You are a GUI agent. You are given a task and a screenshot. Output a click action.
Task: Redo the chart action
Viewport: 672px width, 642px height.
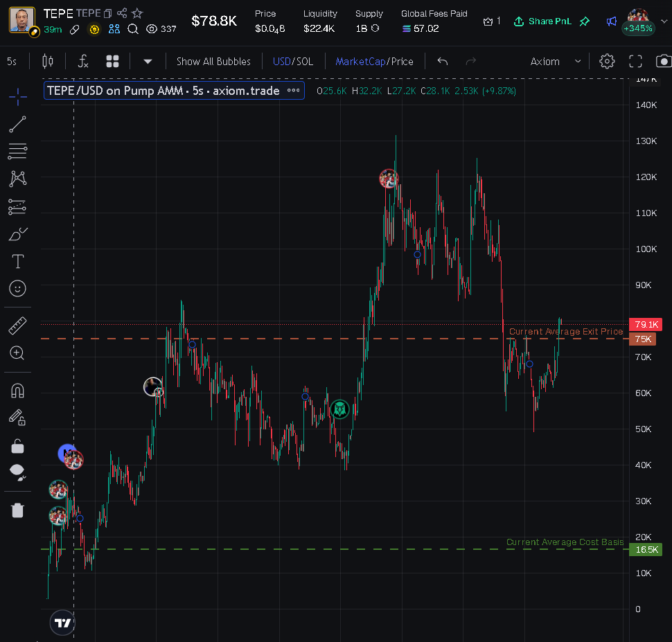tap(471, 61)
